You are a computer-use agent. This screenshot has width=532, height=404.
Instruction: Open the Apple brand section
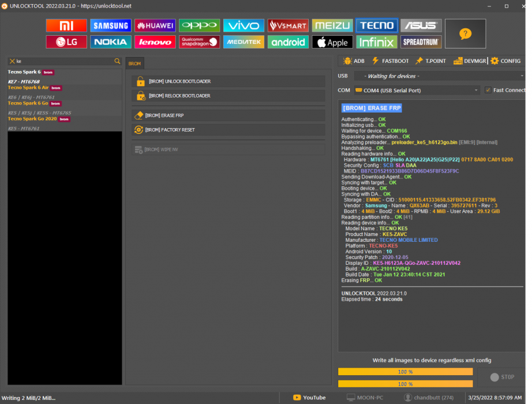click(x=332, y=42)
